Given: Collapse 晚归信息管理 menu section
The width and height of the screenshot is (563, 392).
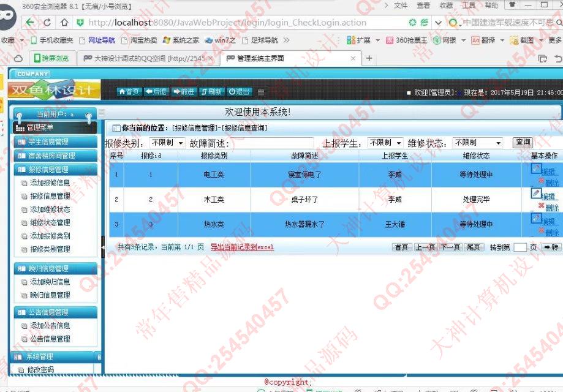Looking at the screenshot, I should pos(56,268).
